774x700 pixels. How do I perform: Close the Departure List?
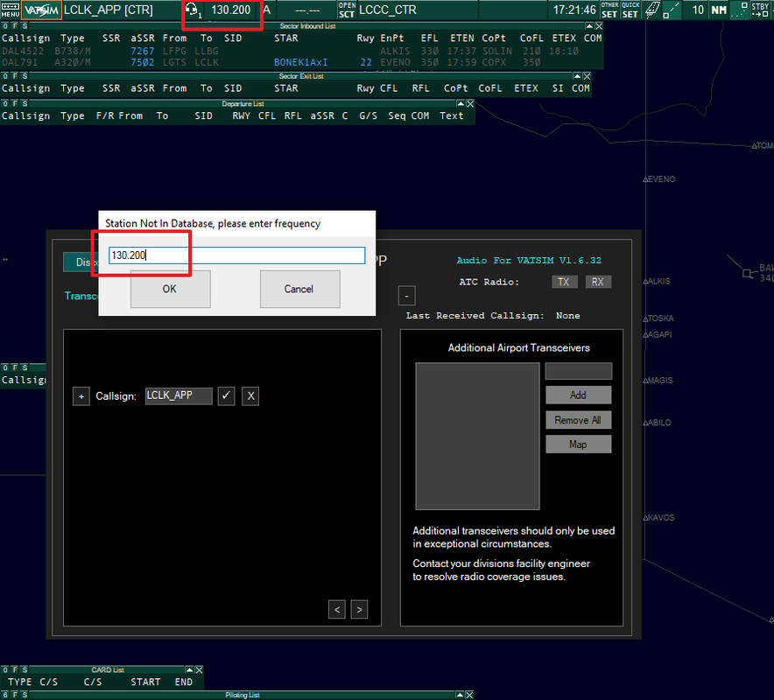pyautogui.click(x=470, y=103)
